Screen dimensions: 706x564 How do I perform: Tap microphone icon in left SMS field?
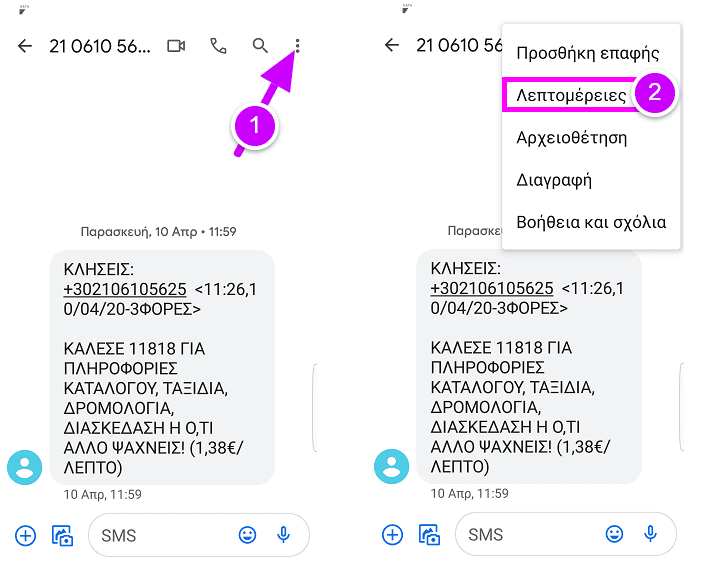coord(283,535)
